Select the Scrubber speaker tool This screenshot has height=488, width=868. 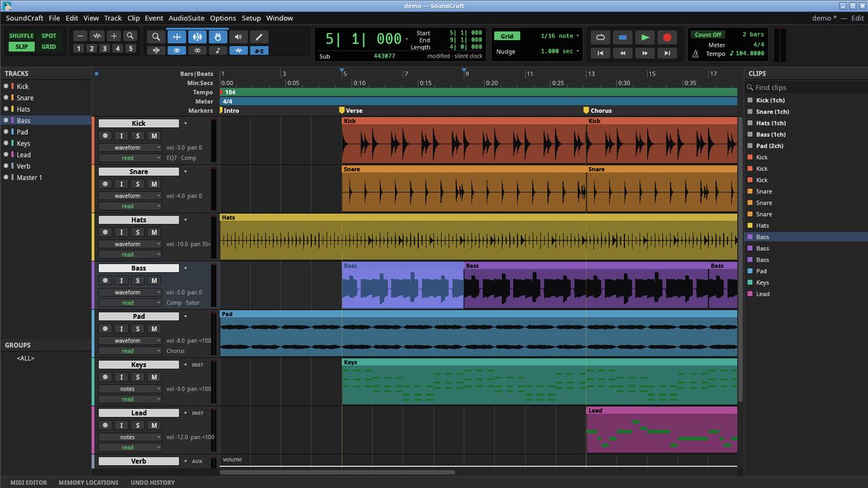[x=238, y=37]
